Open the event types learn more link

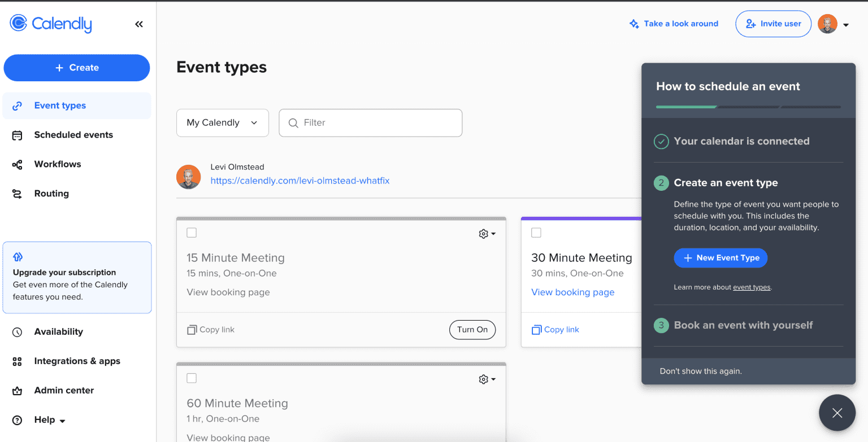752,287
